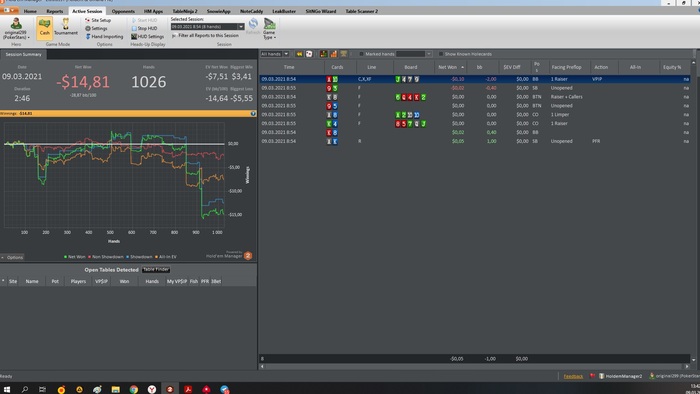Sort open tables by VP$IP column

tap(101, 282)
